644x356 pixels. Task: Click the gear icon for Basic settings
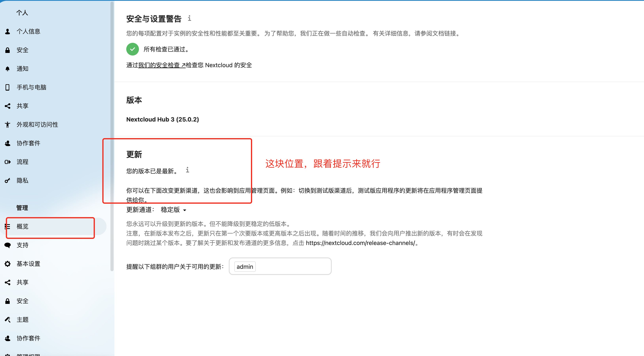pos(8,264)
